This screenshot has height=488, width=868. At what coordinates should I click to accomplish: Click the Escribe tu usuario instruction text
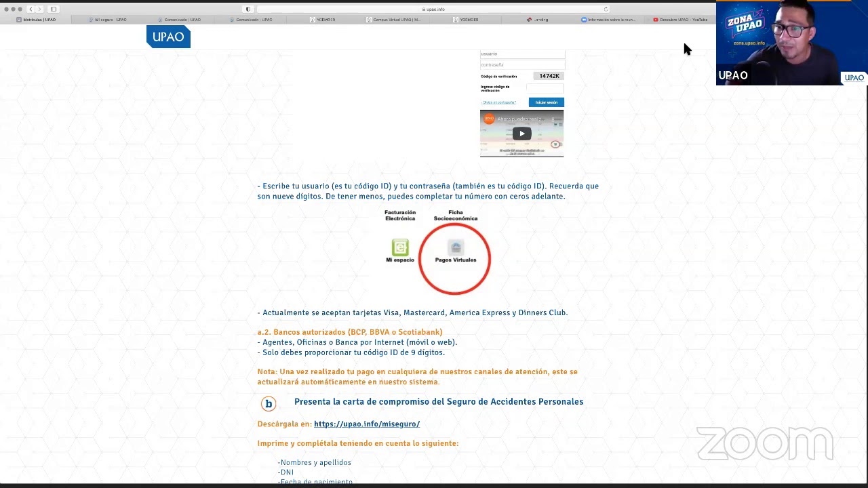click(x=428, y=191)
